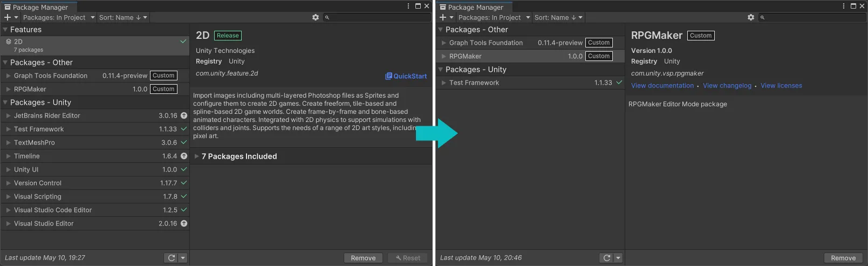868x266 pixels.
Task: Select Visual Scripting package
Action: (x=95, y=196)
